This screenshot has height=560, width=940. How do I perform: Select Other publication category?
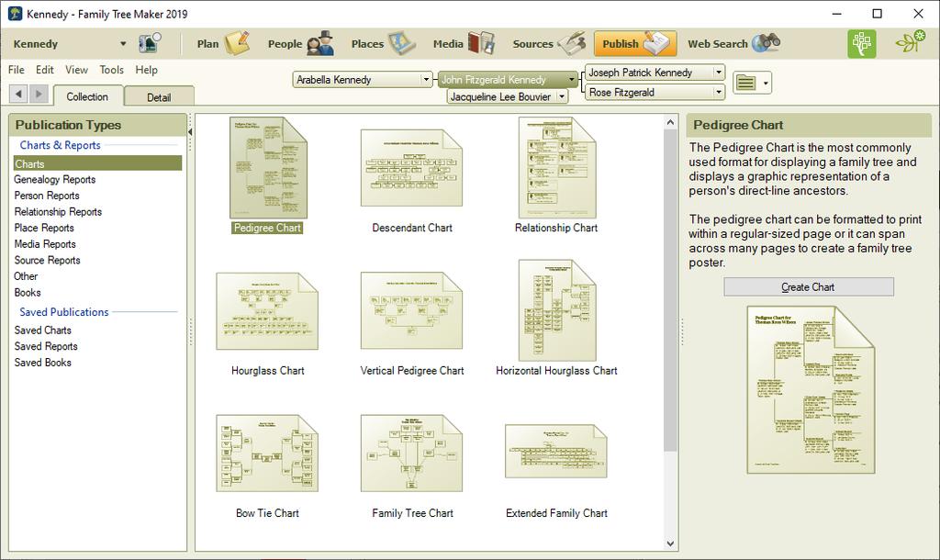[x=26, y=276]
